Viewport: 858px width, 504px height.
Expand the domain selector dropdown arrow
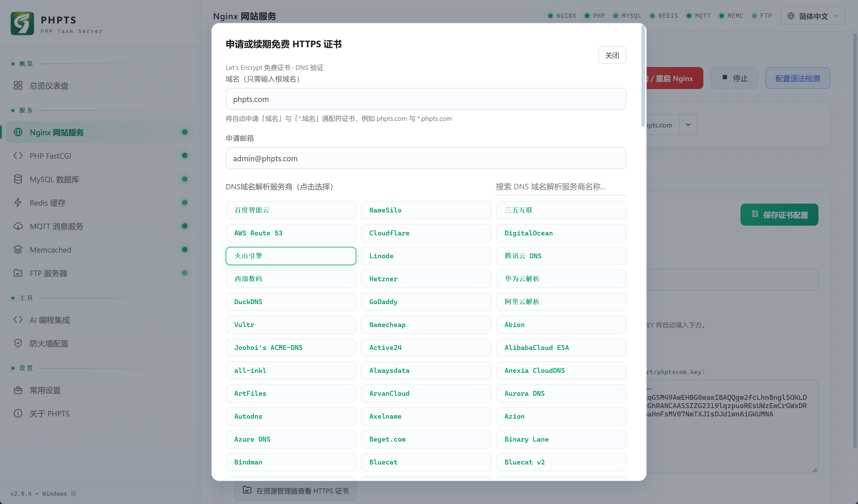[688, 125]
